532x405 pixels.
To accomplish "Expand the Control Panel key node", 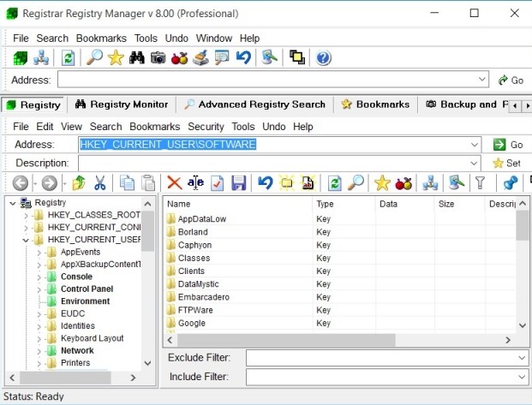I will point(39,289).
